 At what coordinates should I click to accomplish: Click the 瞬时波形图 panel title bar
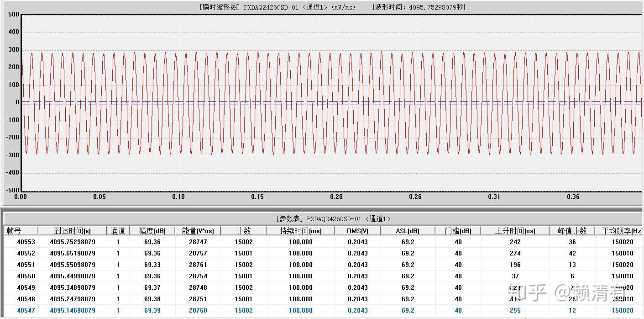(322, 7)
